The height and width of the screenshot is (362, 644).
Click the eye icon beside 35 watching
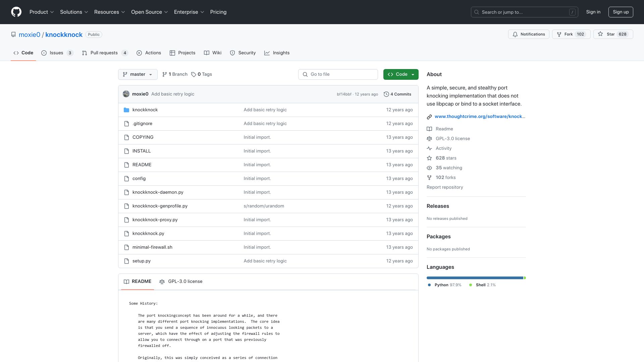[429, 168]
